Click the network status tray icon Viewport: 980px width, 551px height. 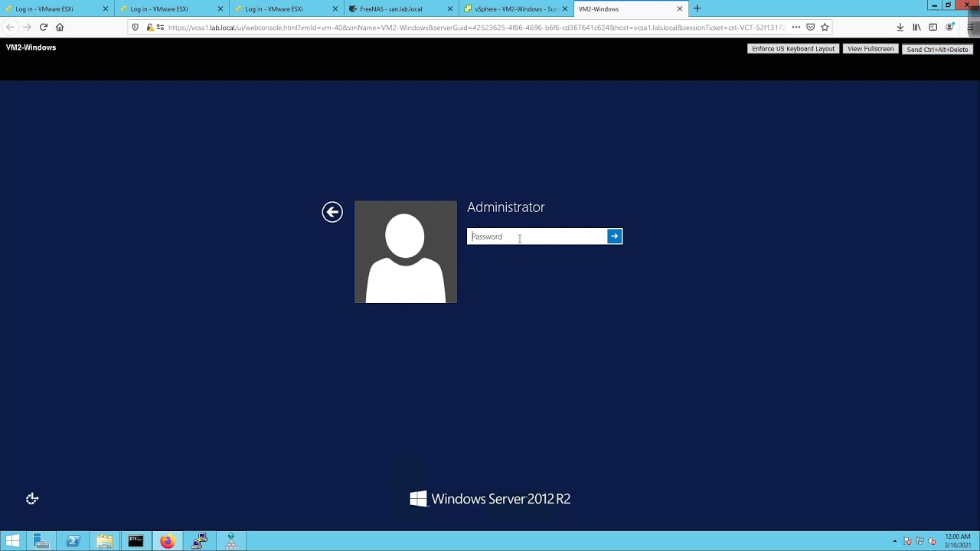(920, 542)
